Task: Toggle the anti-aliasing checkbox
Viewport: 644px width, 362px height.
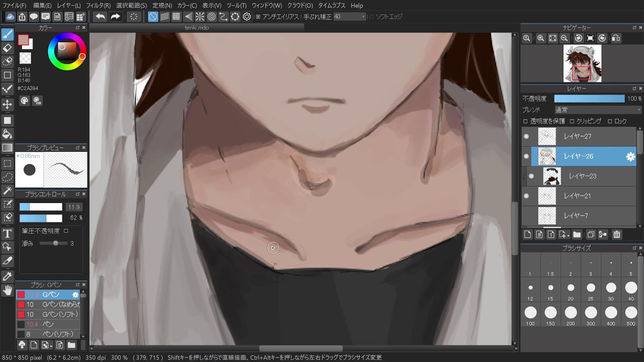Action: (258, 17)
